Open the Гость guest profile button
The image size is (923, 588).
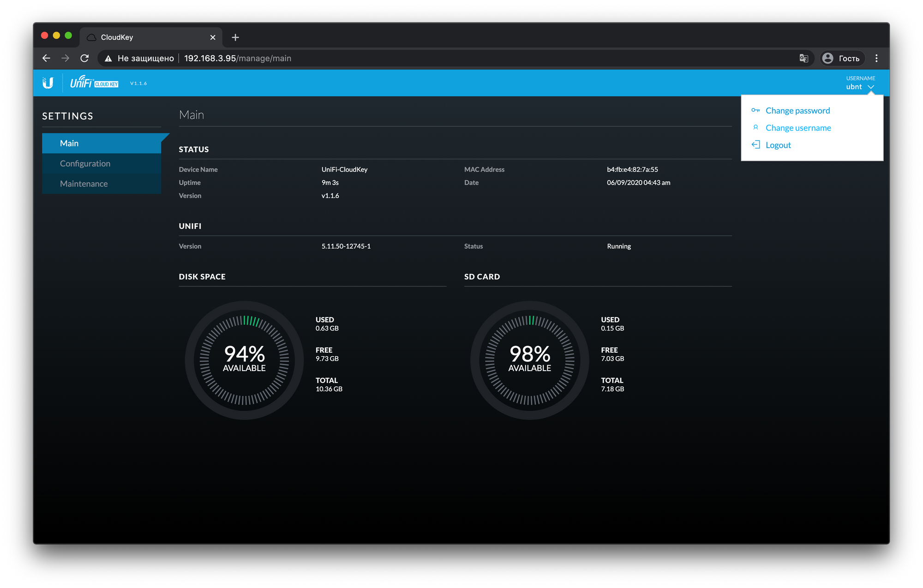843,58
